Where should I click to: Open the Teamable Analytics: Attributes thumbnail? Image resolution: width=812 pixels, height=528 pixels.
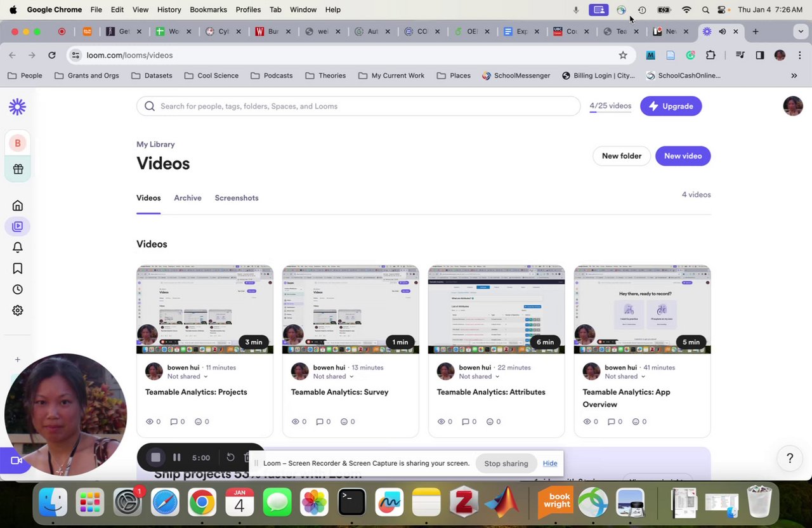[x=496, y=309]
